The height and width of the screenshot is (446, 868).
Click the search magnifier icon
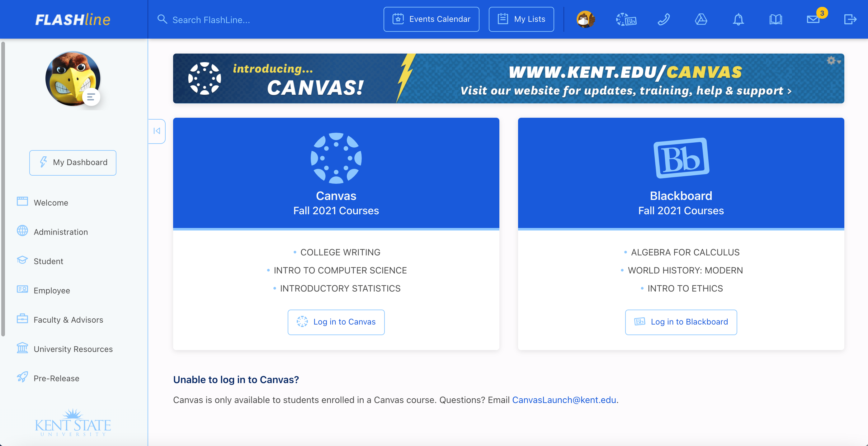(162, 19)
